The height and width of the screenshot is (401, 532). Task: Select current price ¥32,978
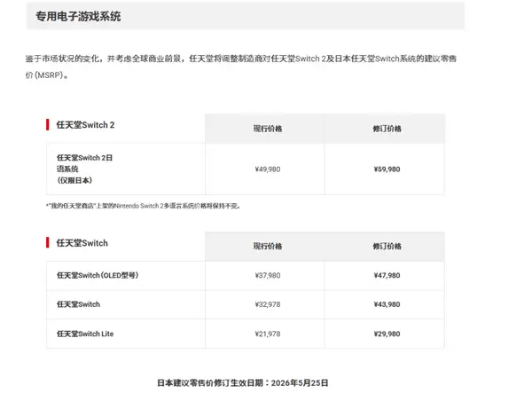click(x=268, y=304)
